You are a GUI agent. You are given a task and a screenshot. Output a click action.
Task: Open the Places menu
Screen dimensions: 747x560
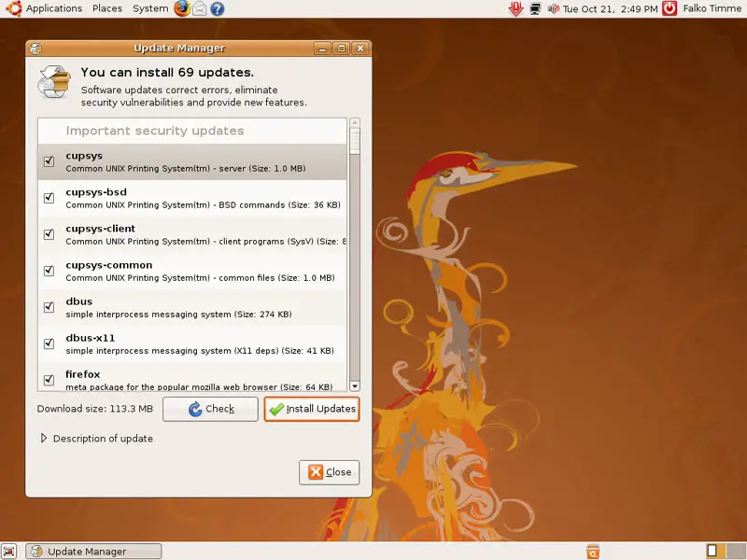click(x=107, y=8)
